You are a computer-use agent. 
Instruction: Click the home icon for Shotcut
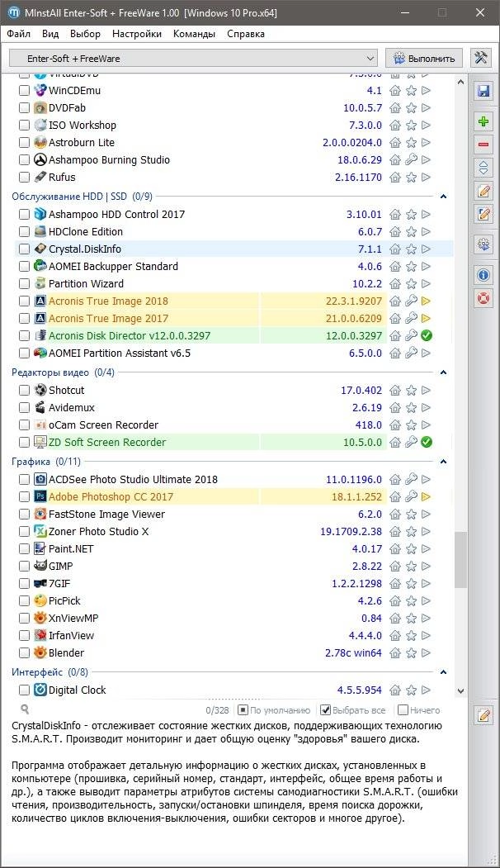click(x=395, y=391)
